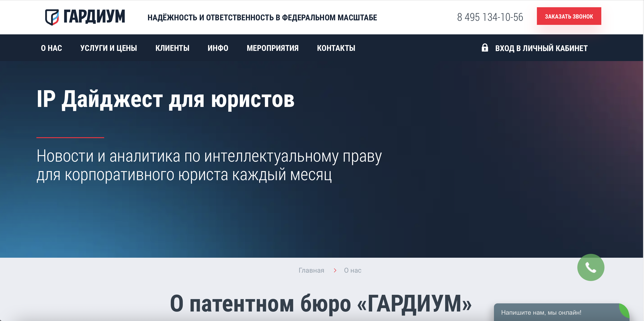Click the banner subtitle about новости и аналитика
Image resolution: width=644 pixels, height=321 pixels.
click(x=209, y=165)
